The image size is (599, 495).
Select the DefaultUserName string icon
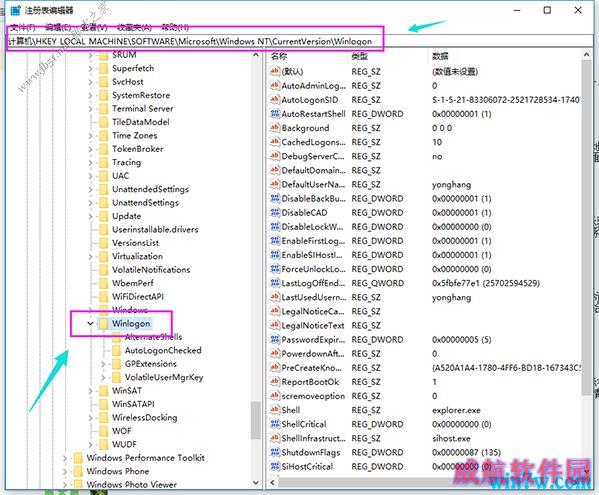pyautogui.click(x=275, y=184)
